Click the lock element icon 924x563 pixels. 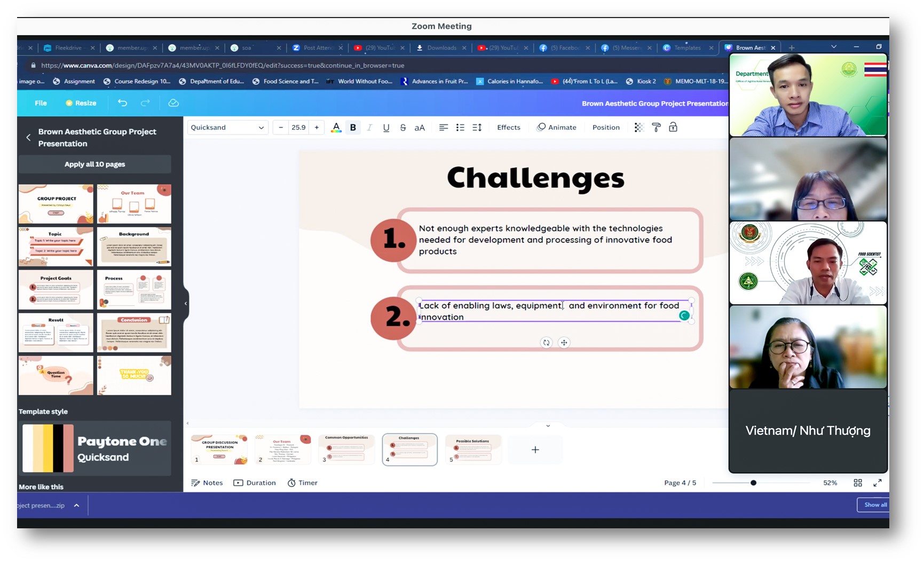pos(673,127)
